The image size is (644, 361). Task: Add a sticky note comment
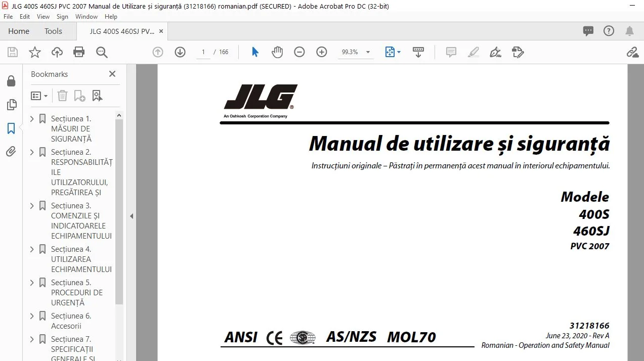click(x=451, y=52)
